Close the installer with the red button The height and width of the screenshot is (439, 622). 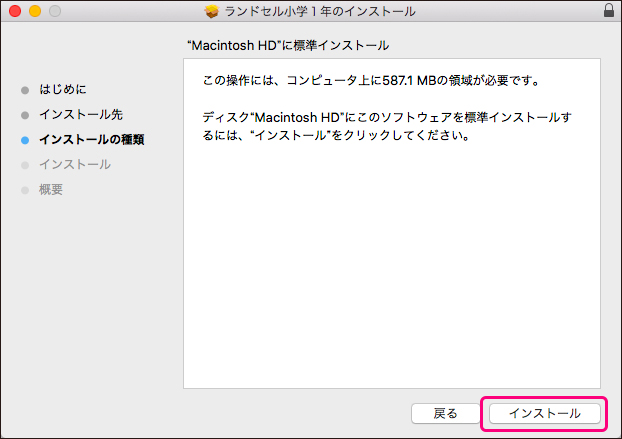15,11
